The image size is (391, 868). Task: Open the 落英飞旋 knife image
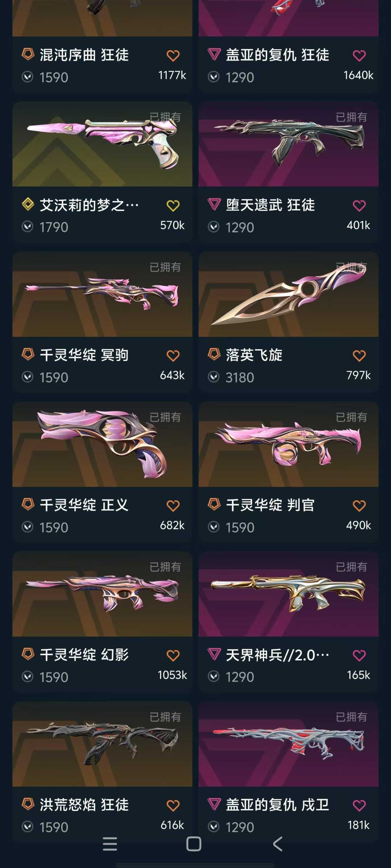pos(289,294)
